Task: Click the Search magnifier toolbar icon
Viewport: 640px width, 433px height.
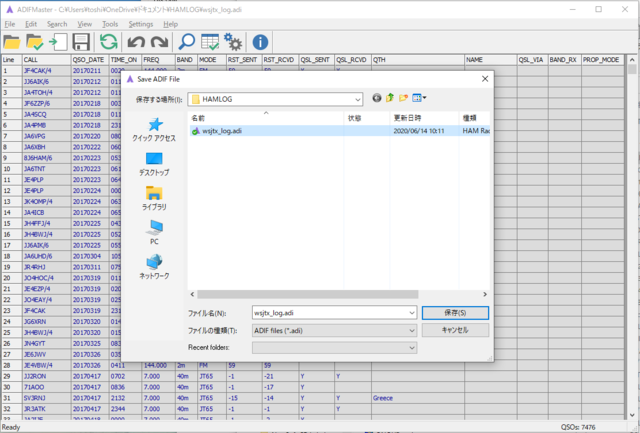Action: [x=187, y=42]
